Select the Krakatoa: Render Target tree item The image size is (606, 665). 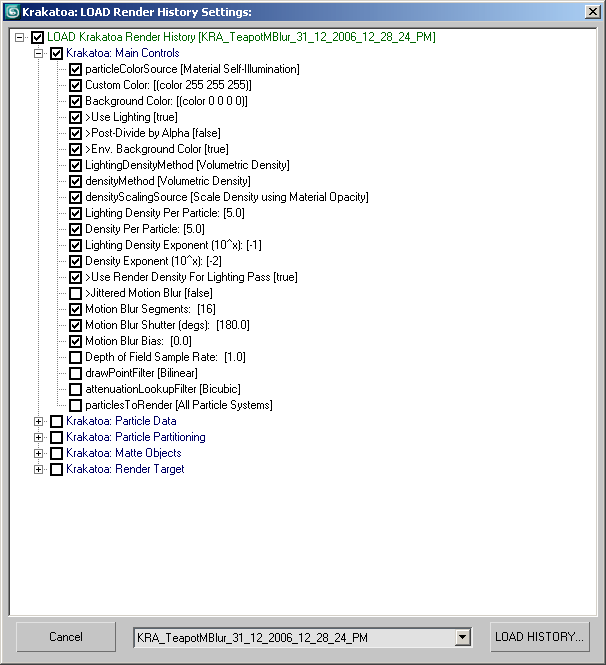(125, 469)
